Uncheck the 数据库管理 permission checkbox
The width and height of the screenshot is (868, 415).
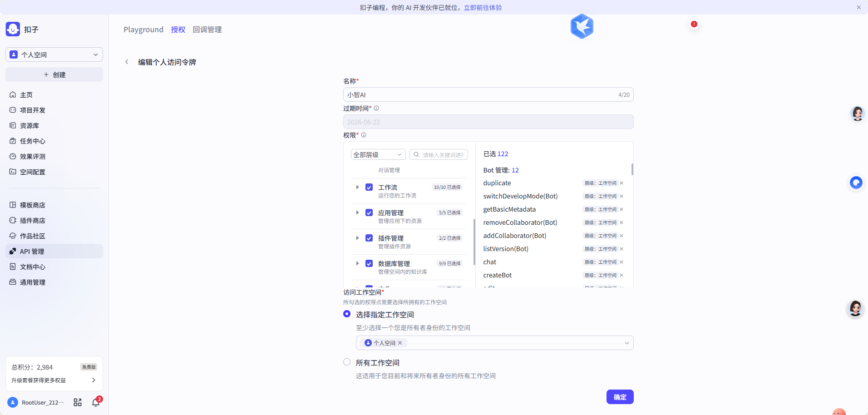click(369, 263)
